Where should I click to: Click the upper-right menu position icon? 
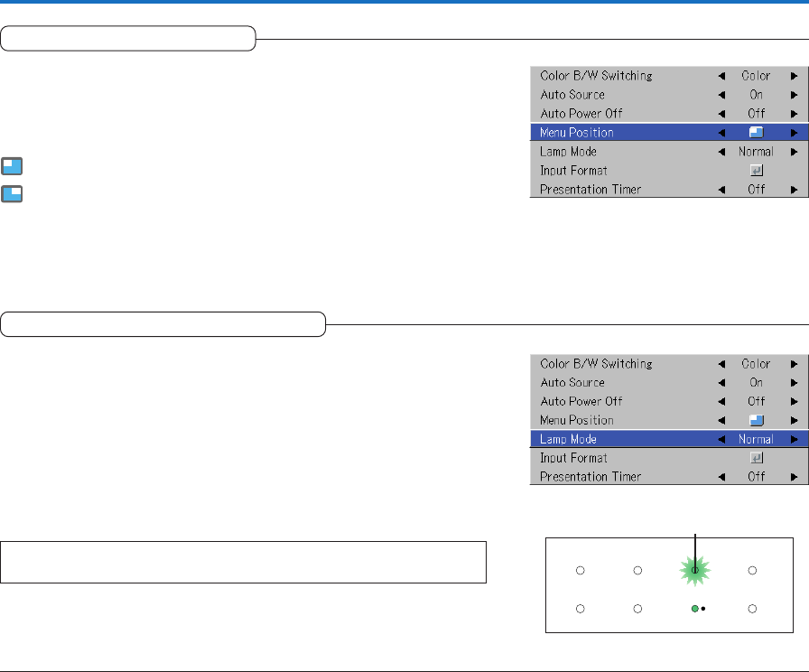(12, 193)
